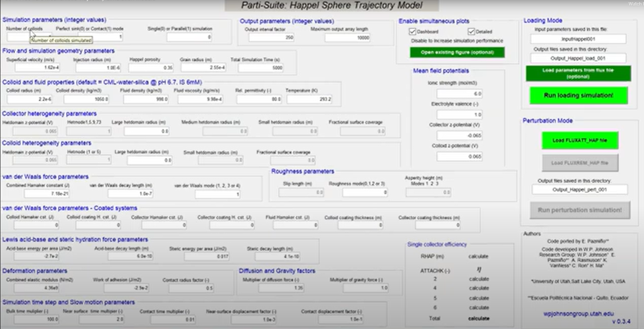This screenshot has height=329, width=644.
Task: Select the Steric decay length field
Action: tap(278, 256)
